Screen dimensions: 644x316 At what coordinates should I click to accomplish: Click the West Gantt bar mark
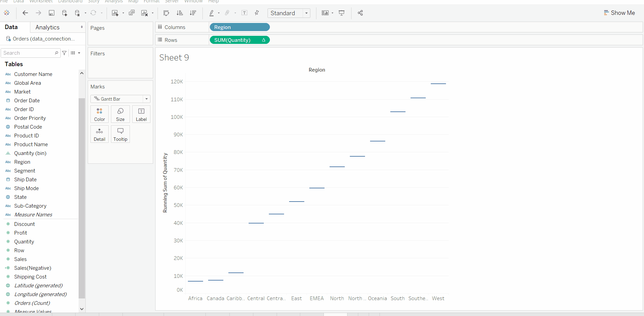pyautogui.click(x=438, y=84)
